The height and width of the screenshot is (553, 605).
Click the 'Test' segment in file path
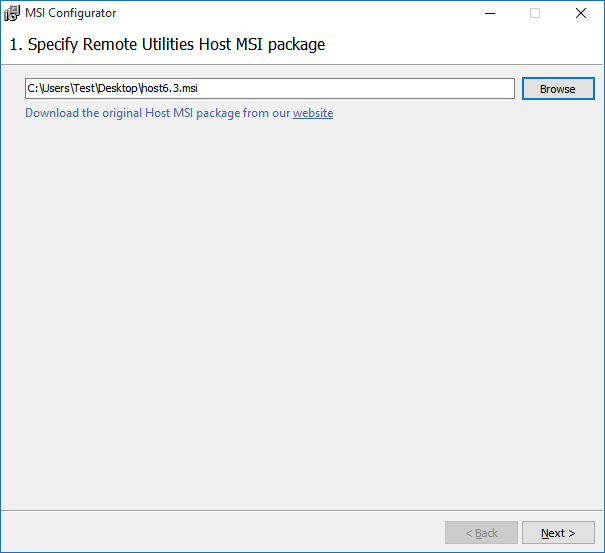click(x=86, y=89)
